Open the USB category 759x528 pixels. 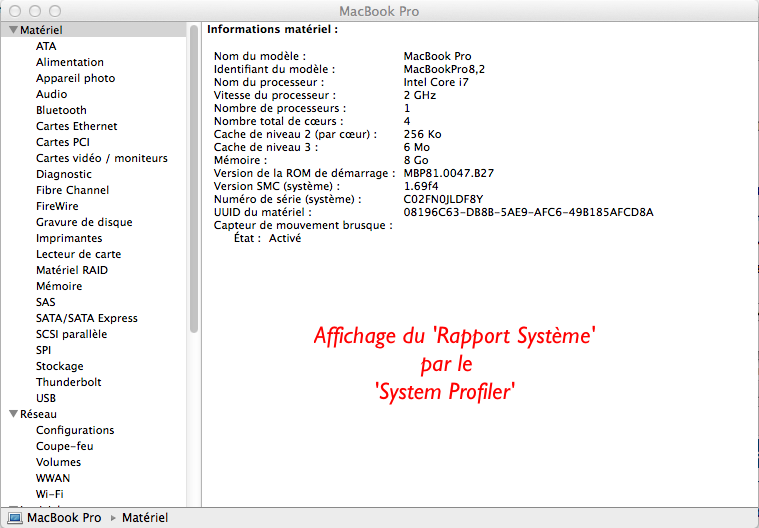tap(46, 397)
